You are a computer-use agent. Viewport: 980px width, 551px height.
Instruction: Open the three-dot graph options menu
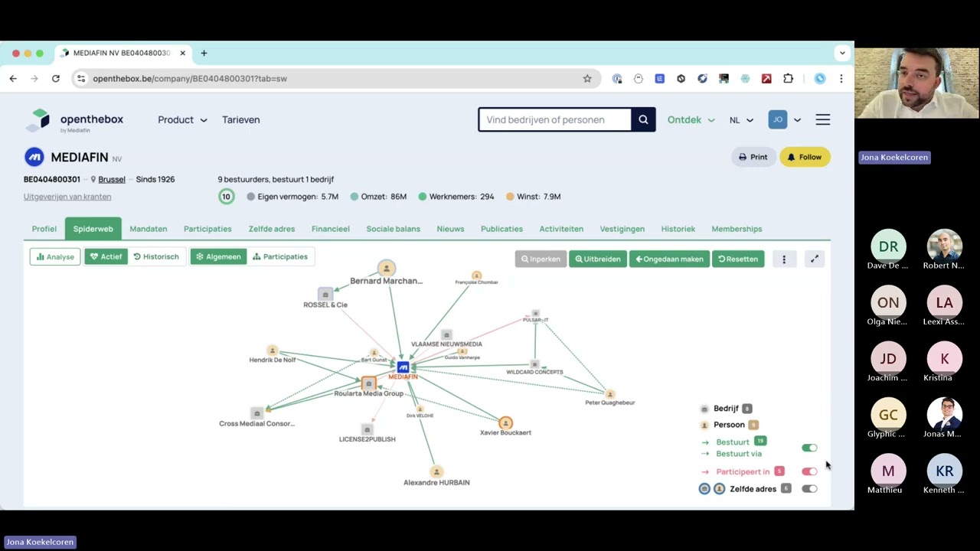[x=784, y=259]
